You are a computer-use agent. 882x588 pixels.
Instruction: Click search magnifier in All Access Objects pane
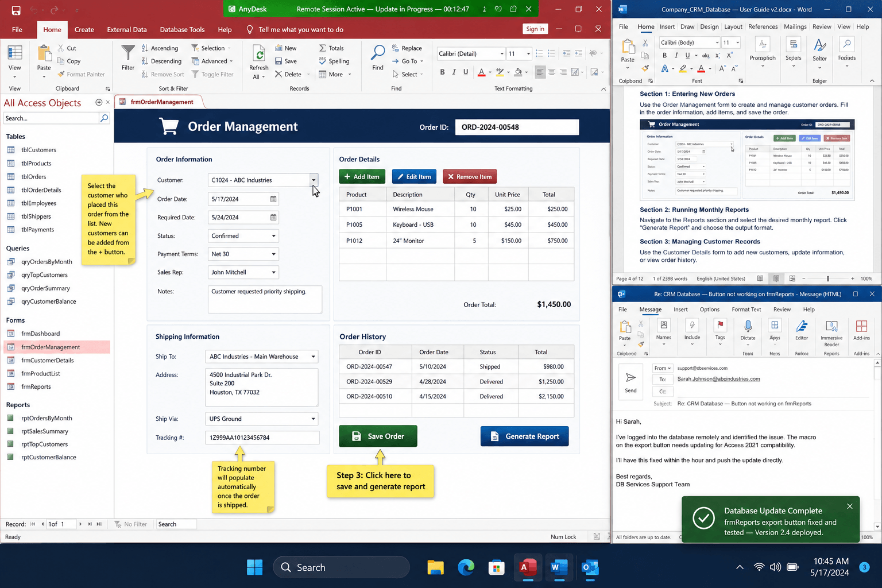coord(105,118)
